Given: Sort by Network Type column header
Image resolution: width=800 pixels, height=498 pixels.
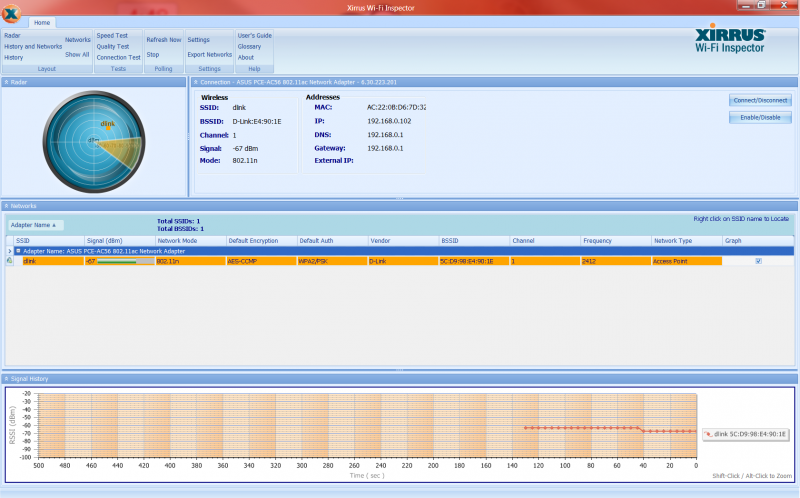Looking at the screenshot, I should pyautogui.click(x=687, y=241).
